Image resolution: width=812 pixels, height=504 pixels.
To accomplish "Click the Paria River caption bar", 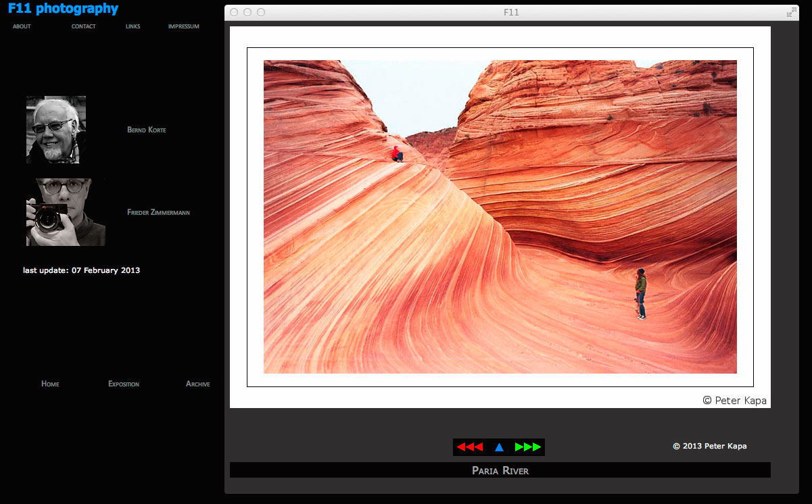I will [500, 470].
